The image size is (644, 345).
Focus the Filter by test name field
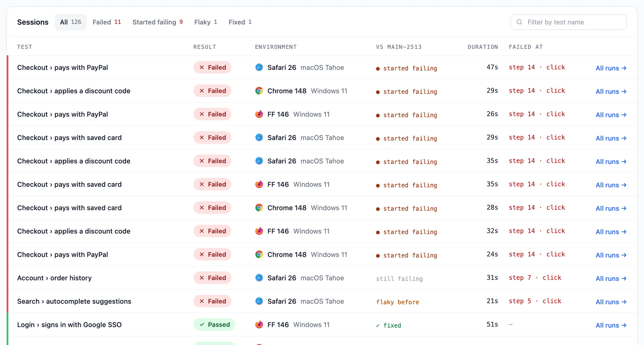(x=569, y=22)
